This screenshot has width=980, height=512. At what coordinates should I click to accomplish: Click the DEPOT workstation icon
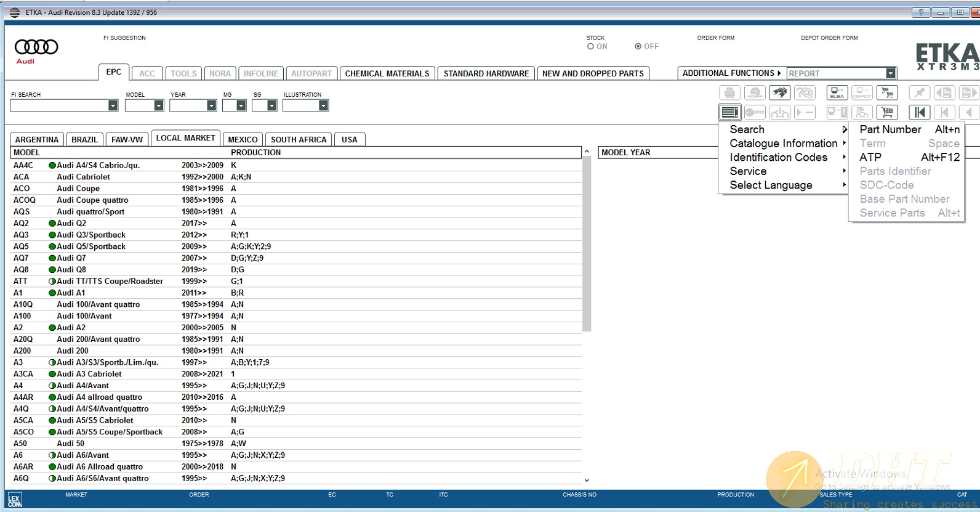(862, 93)
